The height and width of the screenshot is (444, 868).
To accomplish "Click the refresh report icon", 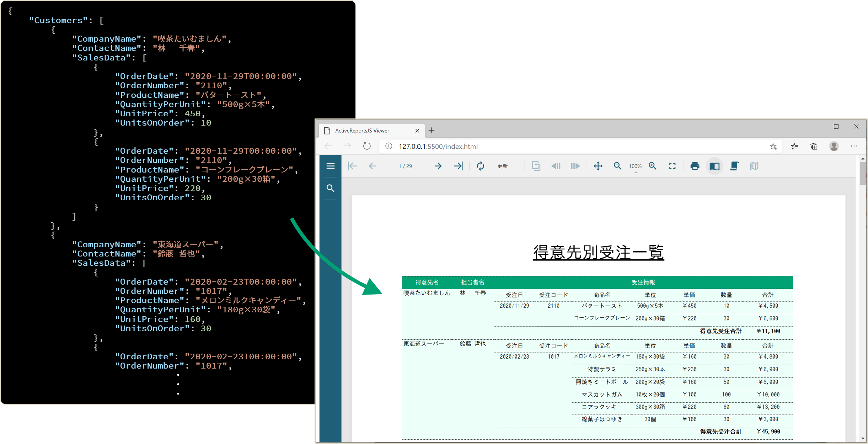I will (480, 166).
